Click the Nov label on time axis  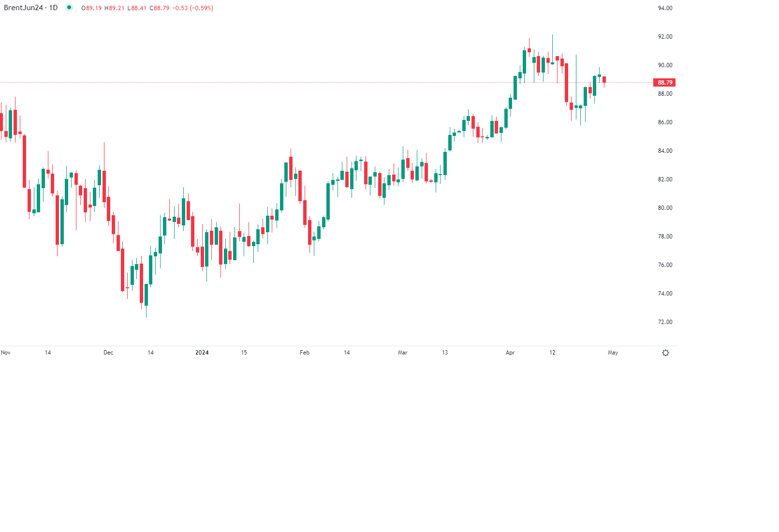pos(6,353)
